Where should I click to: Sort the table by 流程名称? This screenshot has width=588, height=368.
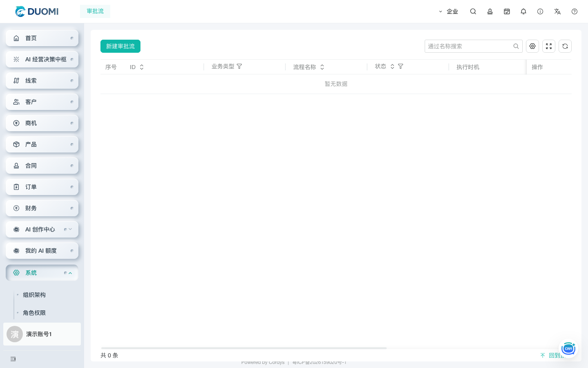322,67
